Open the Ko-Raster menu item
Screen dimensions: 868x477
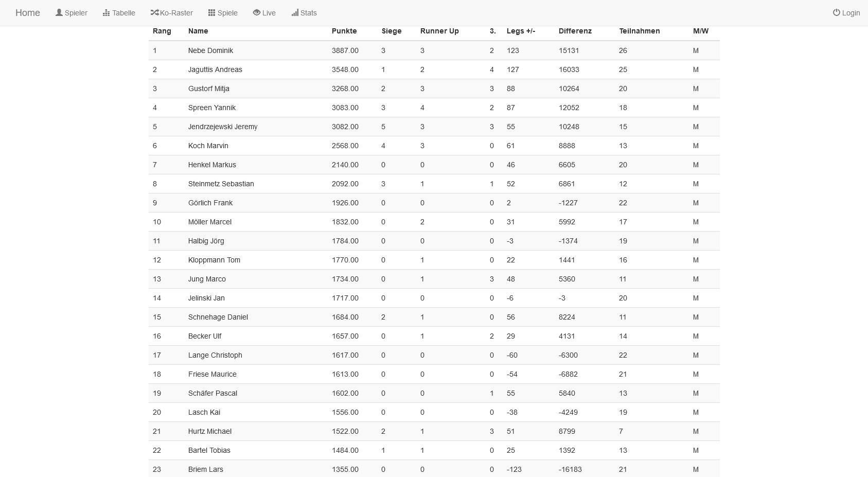coord(176,13)
